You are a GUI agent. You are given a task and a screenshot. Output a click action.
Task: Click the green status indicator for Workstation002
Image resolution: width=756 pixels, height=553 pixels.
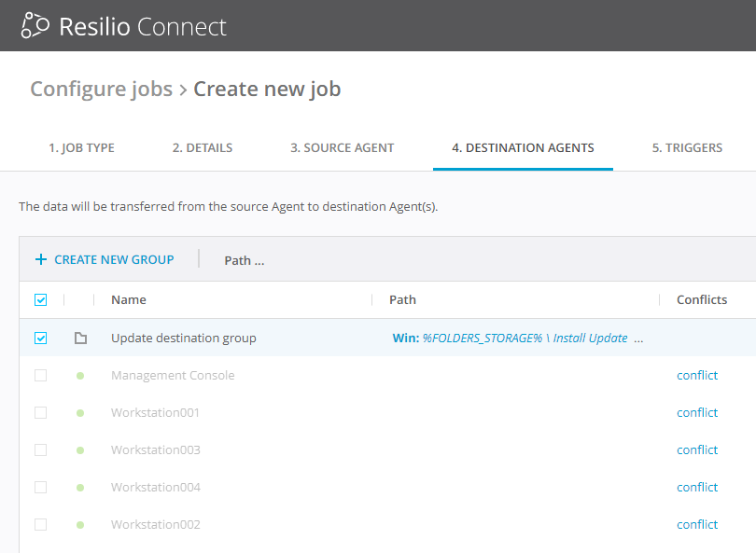[80, 524]
